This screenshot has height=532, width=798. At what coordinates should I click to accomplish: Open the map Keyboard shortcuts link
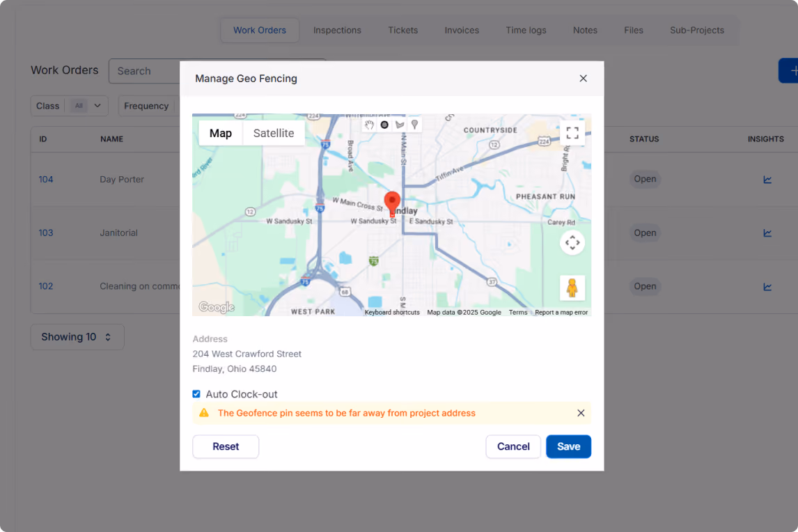[x=392, y=313]
